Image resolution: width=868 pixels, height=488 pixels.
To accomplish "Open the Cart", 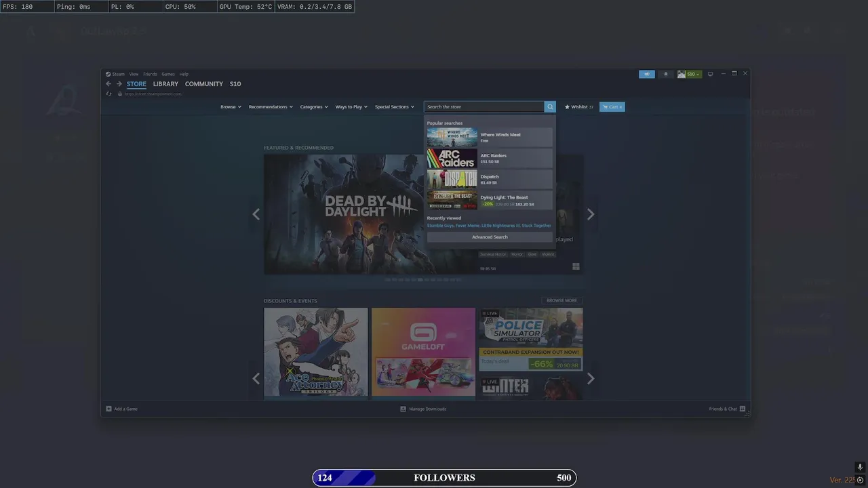I will (x=612, y=106).
